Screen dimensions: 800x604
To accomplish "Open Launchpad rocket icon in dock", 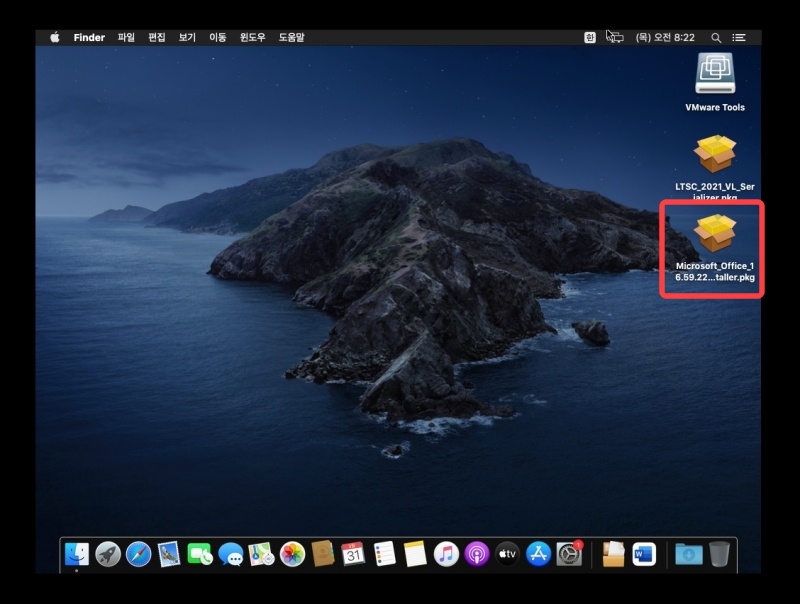I will (108, 554).
